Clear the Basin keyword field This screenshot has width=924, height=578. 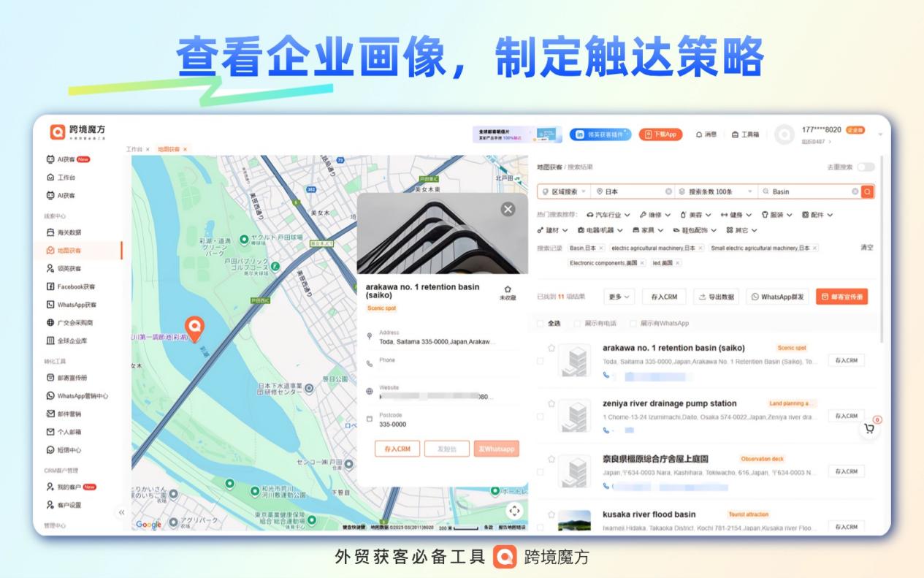tap(855, 191)
